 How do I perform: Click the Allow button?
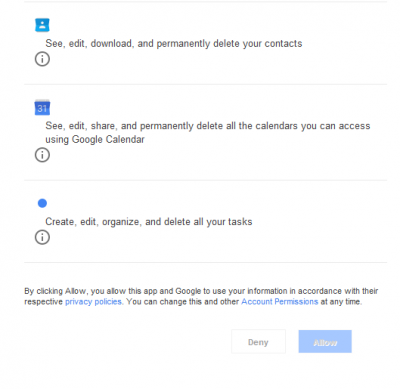(x=325, y=342)
